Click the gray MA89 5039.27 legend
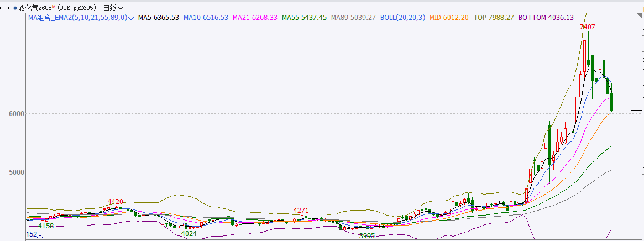The image size is (644, 241). click(x=353, y=18)
